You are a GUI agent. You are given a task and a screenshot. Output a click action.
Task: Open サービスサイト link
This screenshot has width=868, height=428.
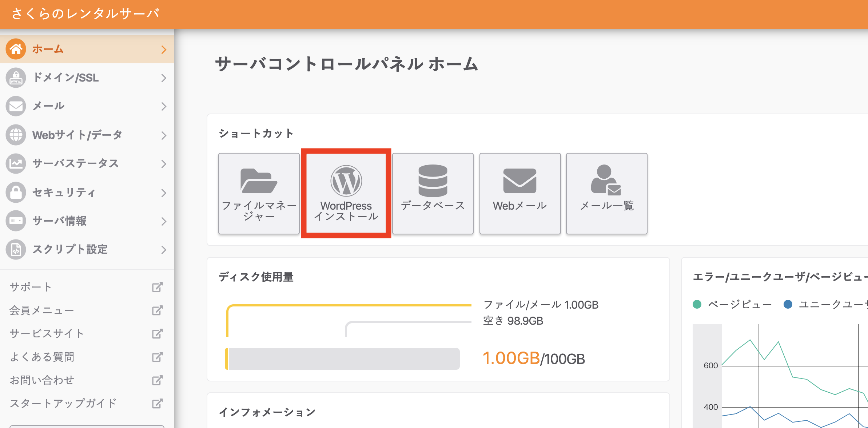[47, 334]
